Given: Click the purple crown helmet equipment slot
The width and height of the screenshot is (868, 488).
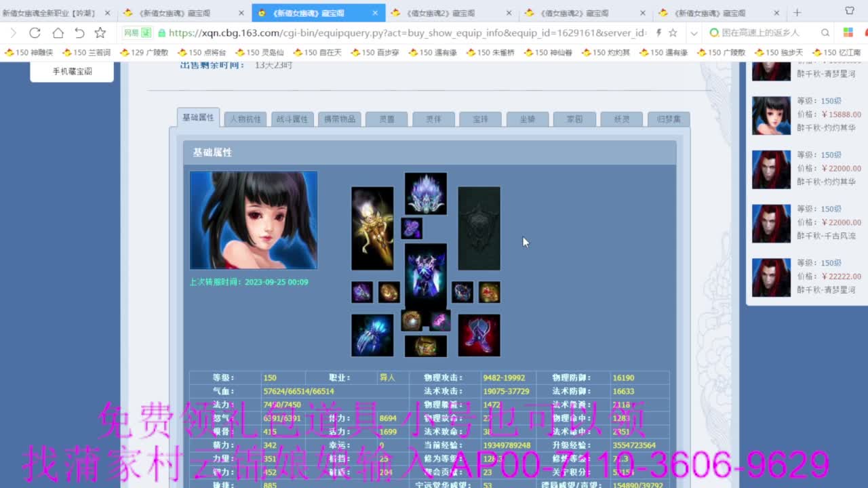Looking at the screenshot, I should [x=426, y=193].
